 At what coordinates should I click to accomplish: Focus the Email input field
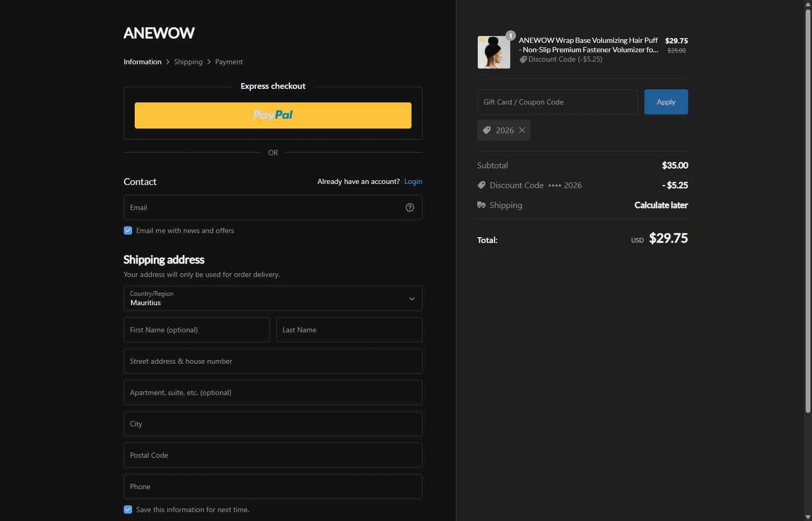pos(273,207)
